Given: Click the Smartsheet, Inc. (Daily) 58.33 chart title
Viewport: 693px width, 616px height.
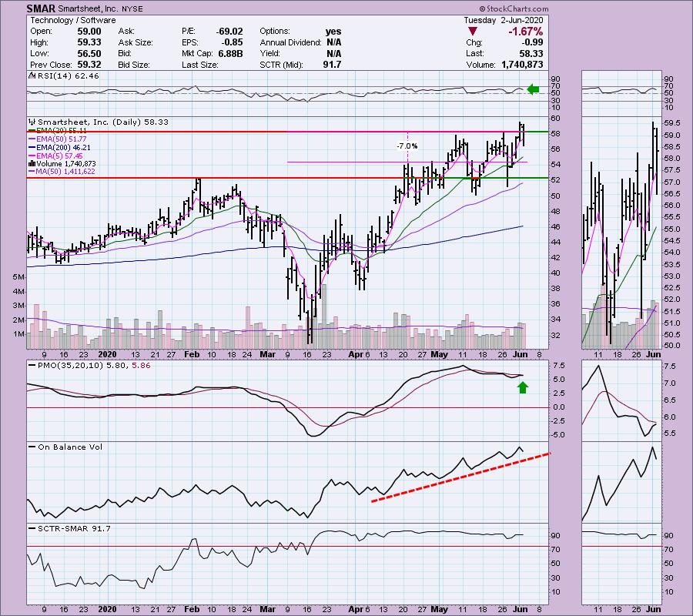Looking at the screenshot, I should 103,122.
